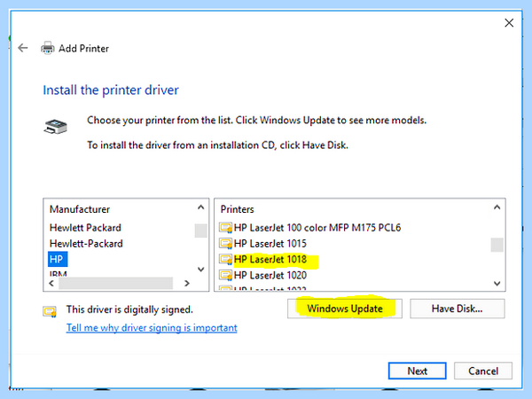Click the Have Disk button

457,309
